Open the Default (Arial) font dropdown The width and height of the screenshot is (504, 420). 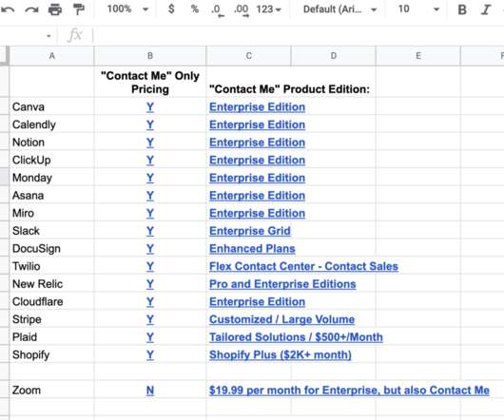[339, 10]
